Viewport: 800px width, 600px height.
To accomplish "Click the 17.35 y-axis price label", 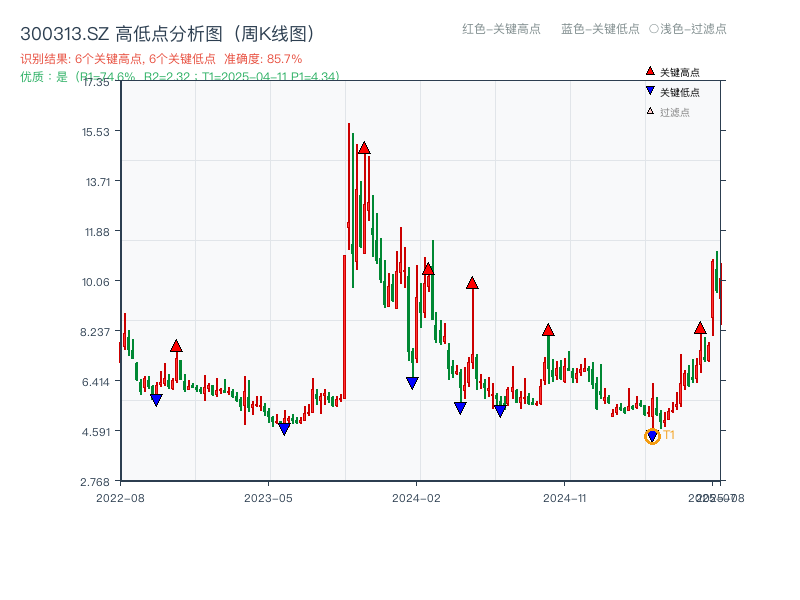I will pyautogui.click(x=97, y=85).
